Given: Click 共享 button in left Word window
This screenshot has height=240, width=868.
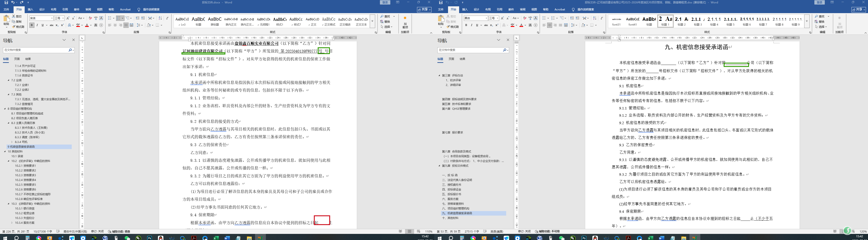Looking at the screenshot, I should (424, 10).
